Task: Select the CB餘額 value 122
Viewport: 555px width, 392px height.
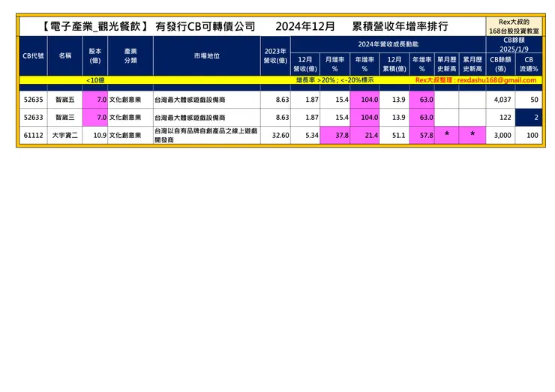Action: (x=500, y=118)
